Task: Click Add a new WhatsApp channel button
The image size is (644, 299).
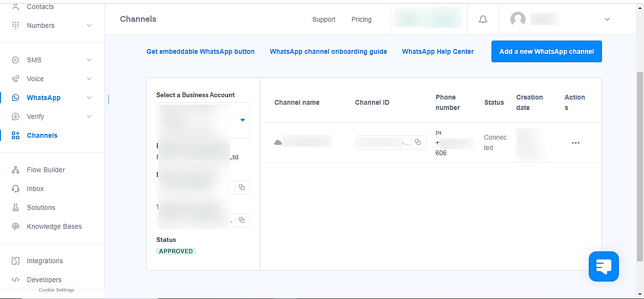Action: coord(546,51)
